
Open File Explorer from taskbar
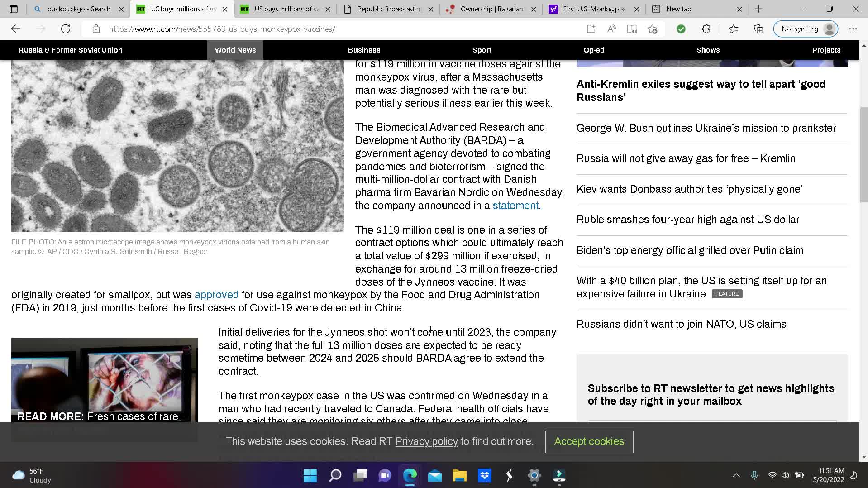pyautogui.click(x=459, y=475)
